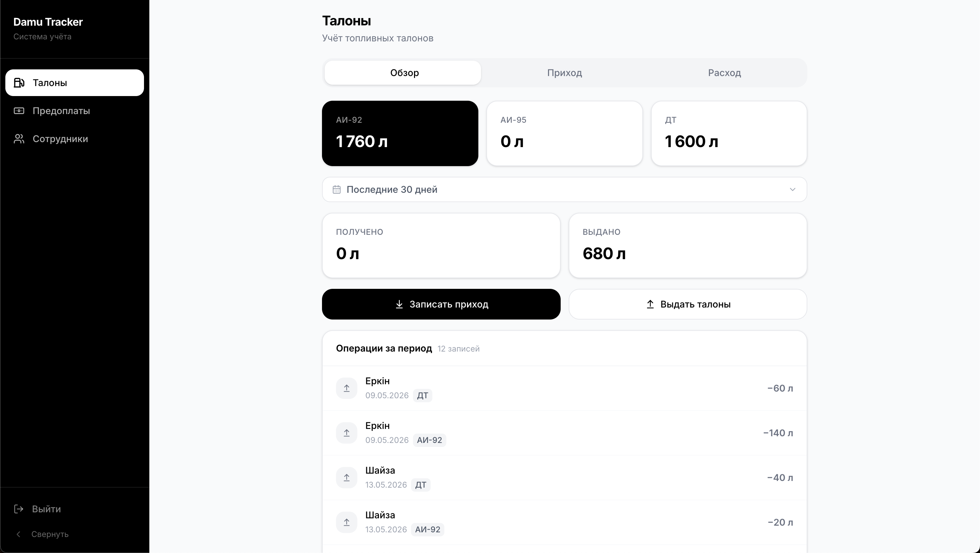Click the АИ-92 tag in Шайза row
This screenshot has height=553, width=980.
click(x=428, y=529)
